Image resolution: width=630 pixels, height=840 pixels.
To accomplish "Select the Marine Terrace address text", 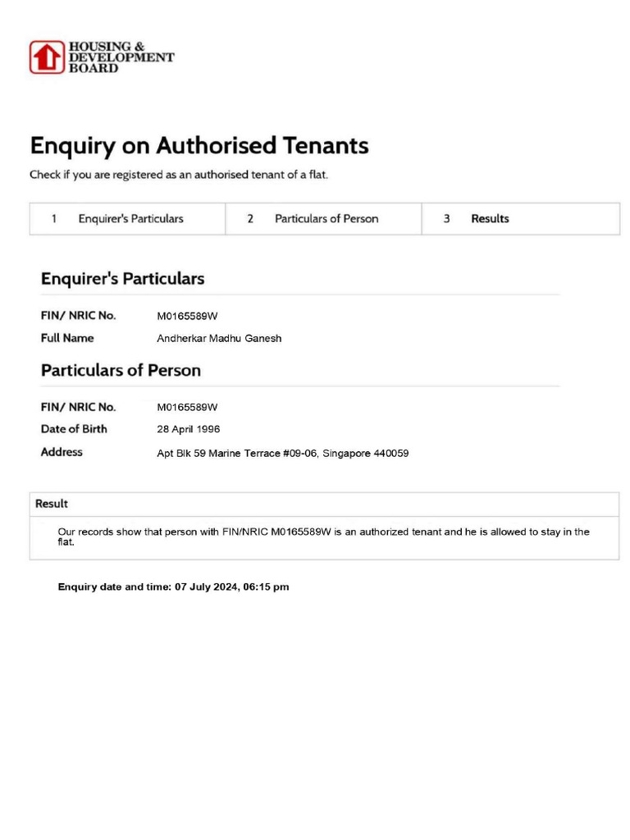I will pos(282,453).
